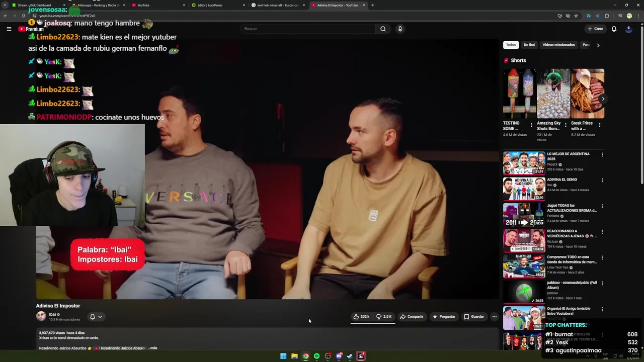Open pabloxo otramasdelpablo Full Album video
The width and height of the screenshot is (644, 362).
click(x=524, y=292)
